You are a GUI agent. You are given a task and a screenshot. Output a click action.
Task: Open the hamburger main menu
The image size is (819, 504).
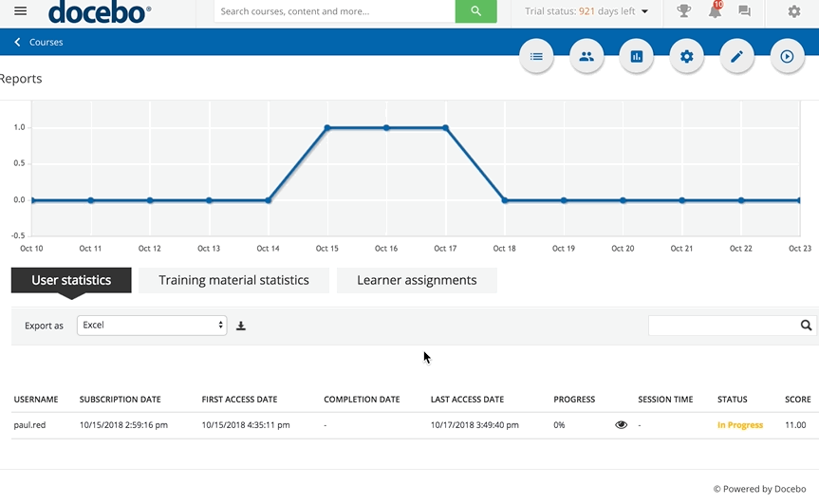[20, 11]
